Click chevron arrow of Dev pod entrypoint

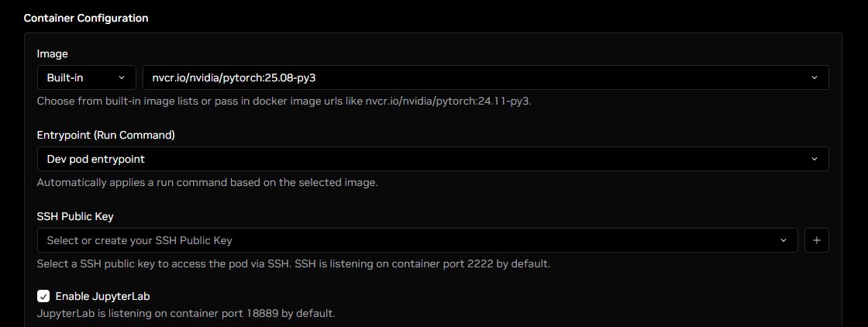[815, 159]
